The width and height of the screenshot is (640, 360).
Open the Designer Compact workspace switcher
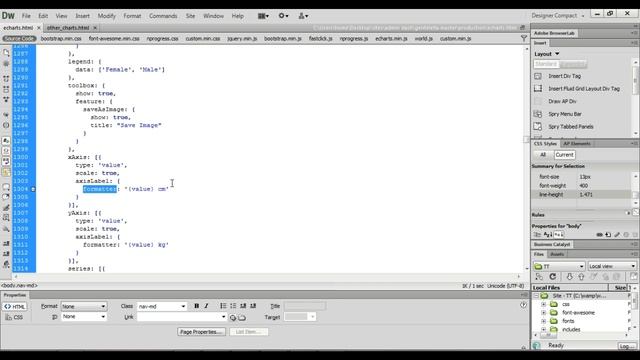[x=558, y=16]
